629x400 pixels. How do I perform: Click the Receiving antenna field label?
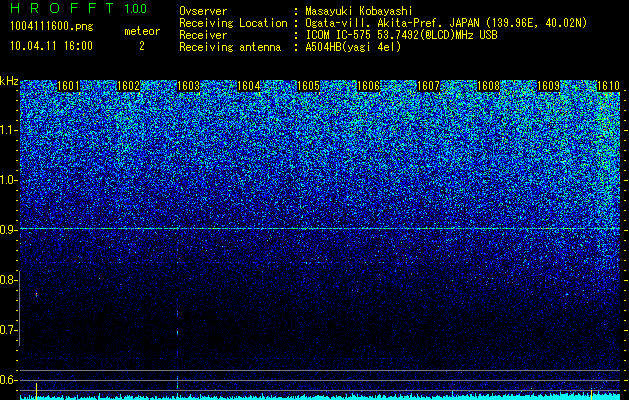point(230,47)
